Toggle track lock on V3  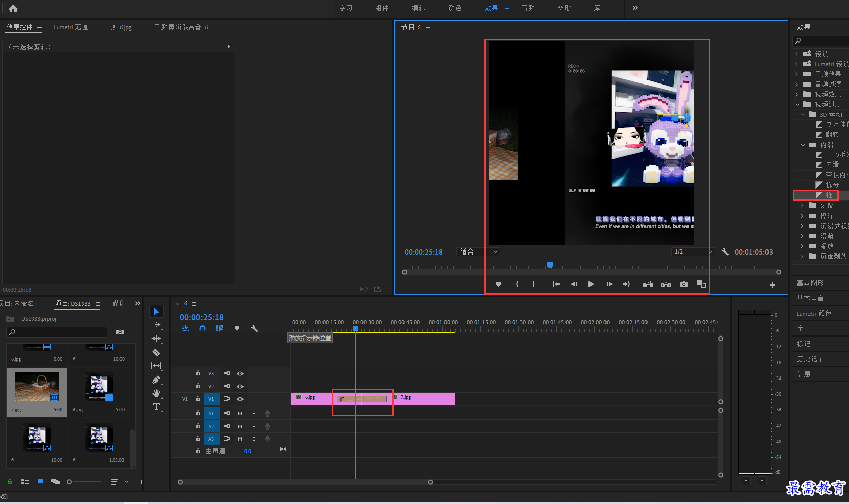[198, 373]
